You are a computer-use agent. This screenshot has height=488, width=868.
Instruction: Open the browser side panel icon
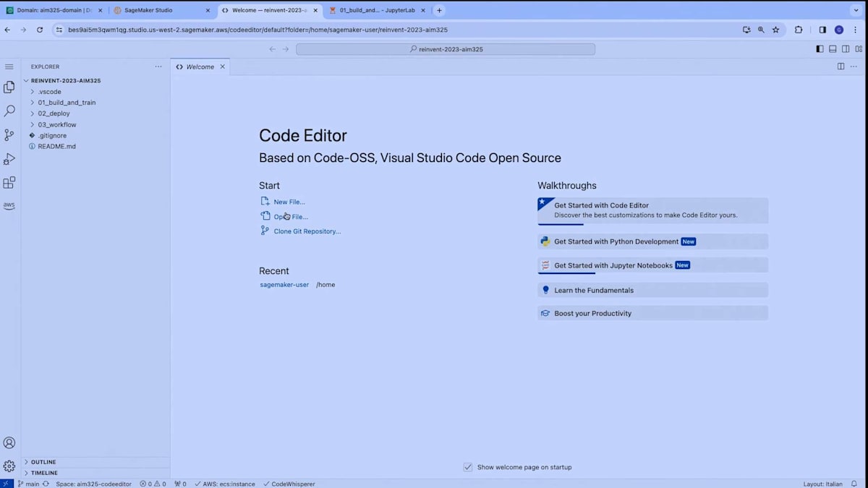pyautogui.click(x=822, y=30)
